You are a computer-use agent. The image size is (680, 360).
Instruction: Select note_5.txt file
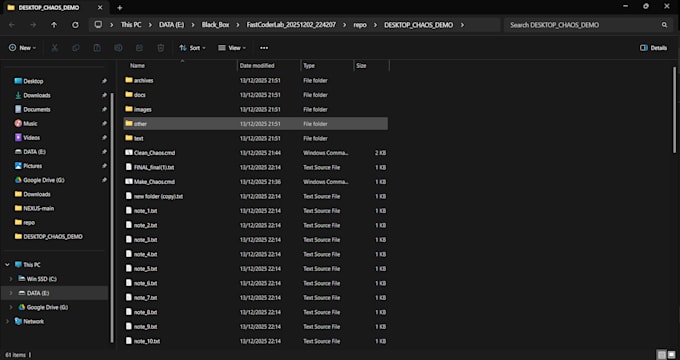pos(256,268)
